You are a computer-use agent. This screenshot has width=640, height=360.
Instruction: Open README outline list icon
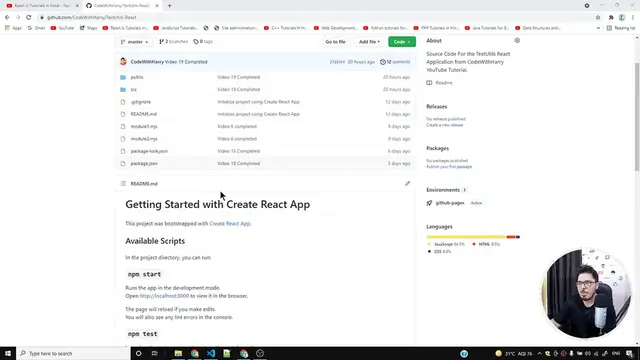[123, 184]
